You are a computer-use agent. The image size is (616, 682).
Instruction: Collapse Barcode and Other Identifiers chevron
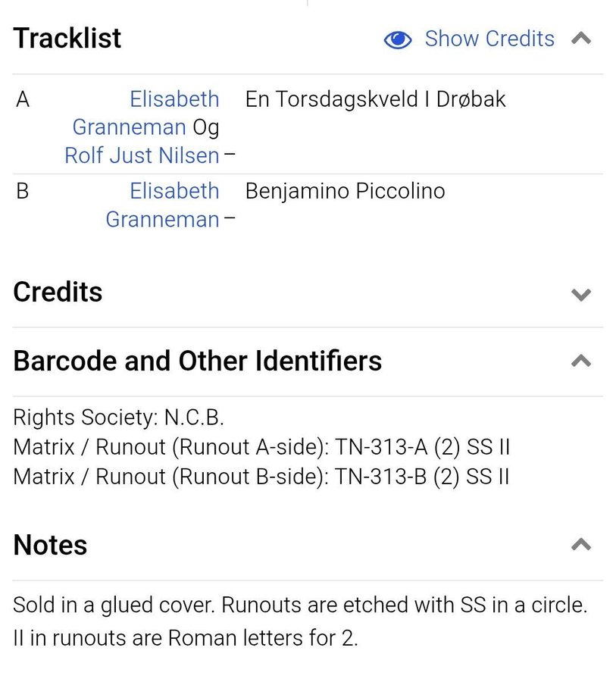[581, 361]
